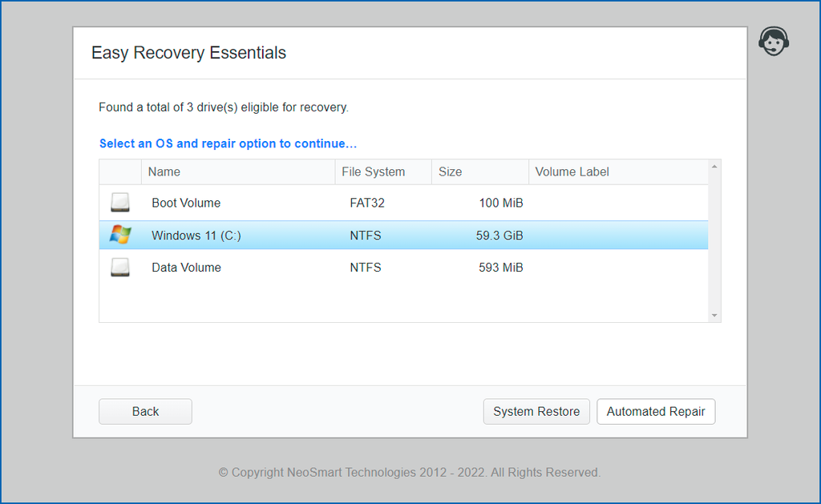Click the 593 MiB size cell
This screenshot has height=504, width=821.
(500, 268)
